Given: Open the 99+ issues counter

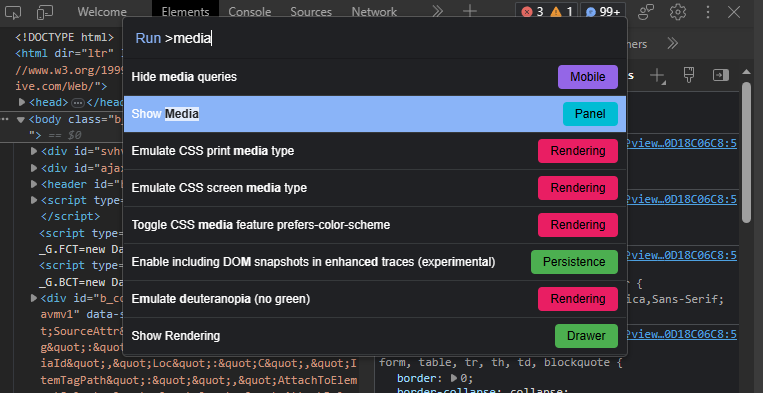Looking at the screenshot, I should (x=603, y=12).
